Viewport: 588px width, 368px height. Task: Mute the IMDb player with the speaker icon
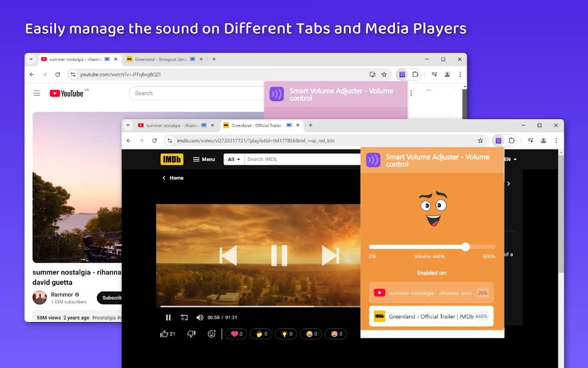coord(200,317)
